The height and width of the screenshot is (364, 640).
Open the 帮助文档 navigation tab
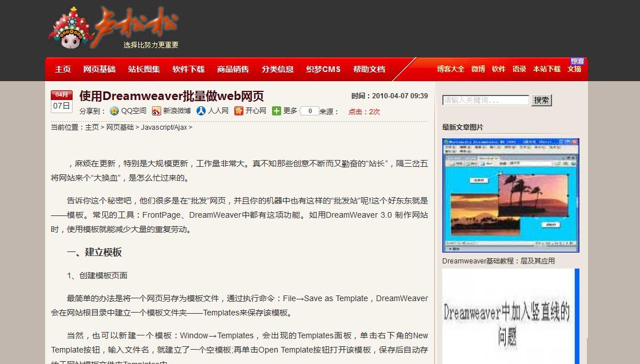coord(369,69)
